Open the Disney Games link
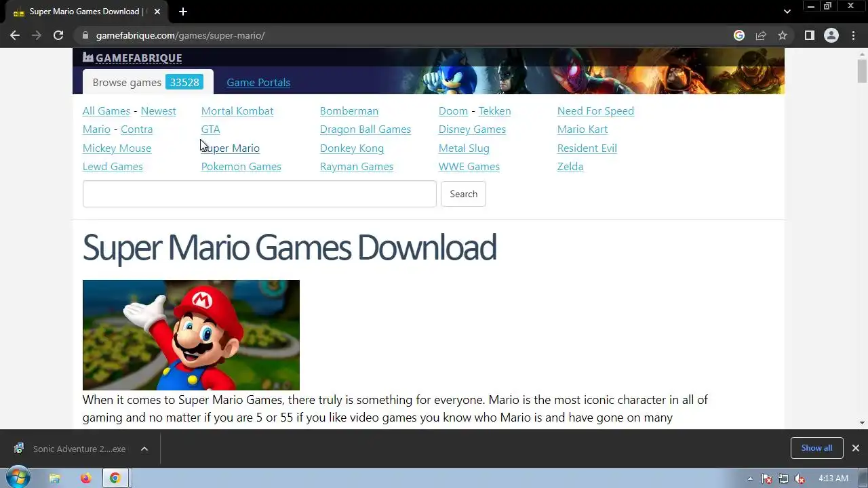868x488 pixels. pyautogui.click(x=472, y=129)
